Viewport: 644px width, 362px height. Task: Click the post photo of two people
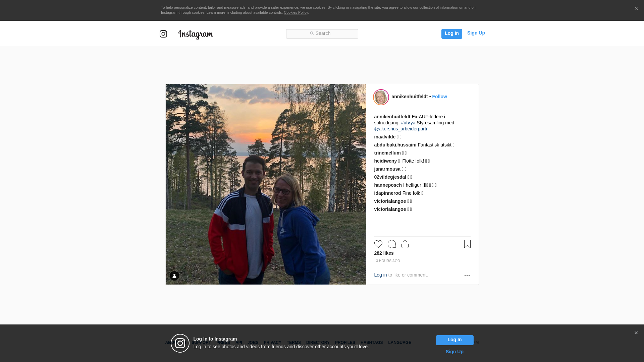266,184
